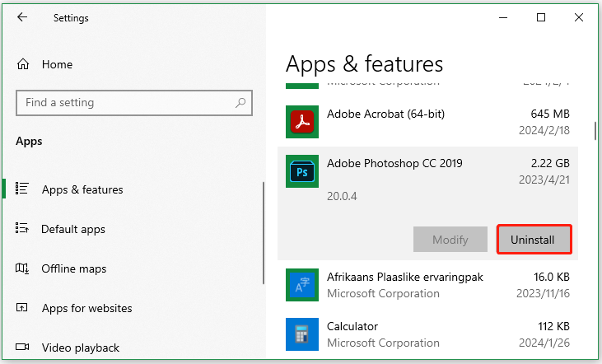Image resolution: width=602 pixels, height=364 pixels.
Task: Click the search magnifier icon
Action: coord(240,103)
